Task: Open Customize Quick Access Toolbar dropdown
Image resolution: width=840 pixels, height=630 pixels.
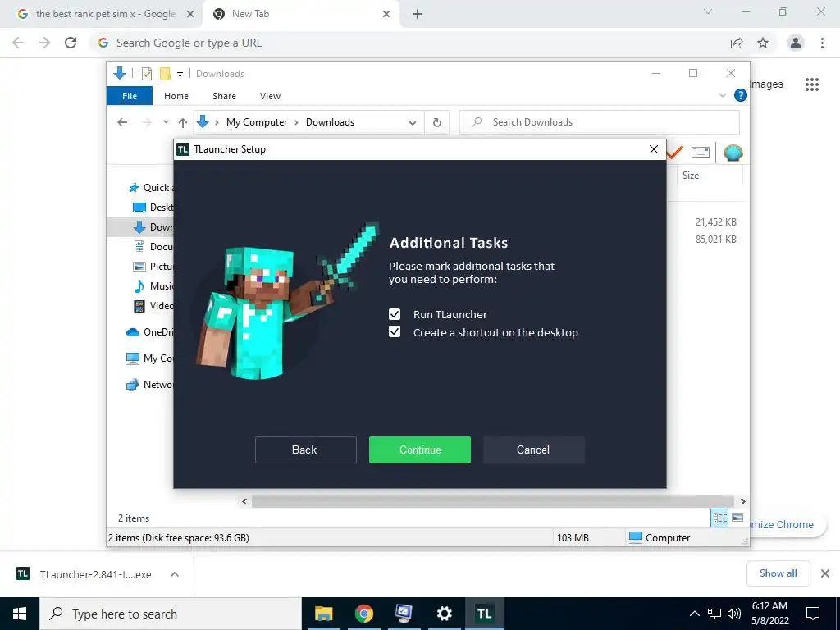Action: (x=180, y=74)
